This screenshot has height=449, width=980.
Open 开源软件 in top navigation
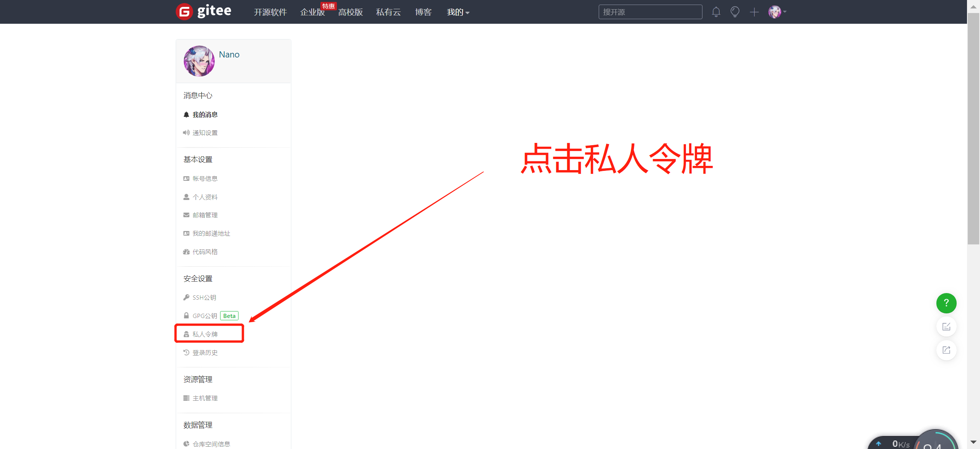(271, 12)
